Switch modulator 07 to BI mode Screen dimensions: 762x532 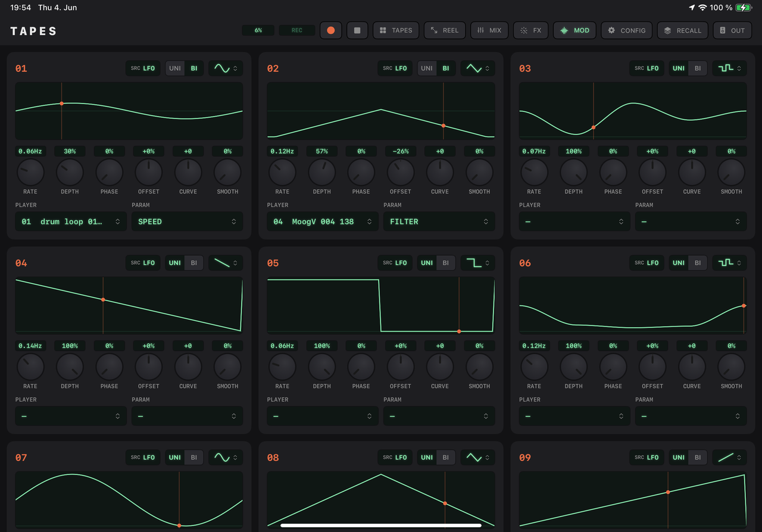[x=194, y=458]
